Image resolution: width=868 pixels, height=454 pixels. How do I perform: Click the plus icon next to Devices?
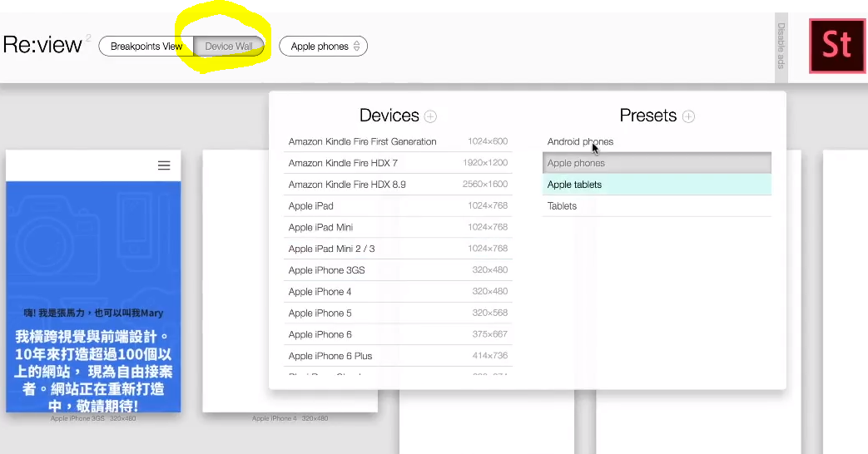pyautogui.click(x=430, y=116)
